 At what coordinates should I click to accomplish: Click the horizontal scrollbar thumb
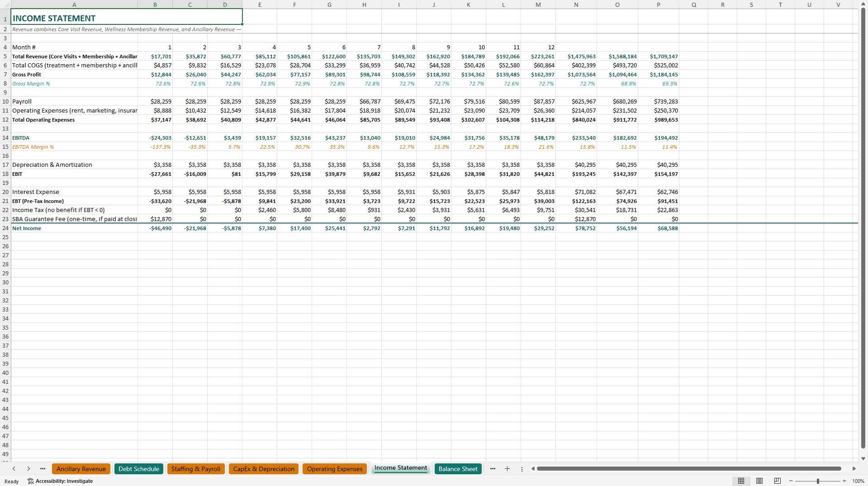(689, 469)
